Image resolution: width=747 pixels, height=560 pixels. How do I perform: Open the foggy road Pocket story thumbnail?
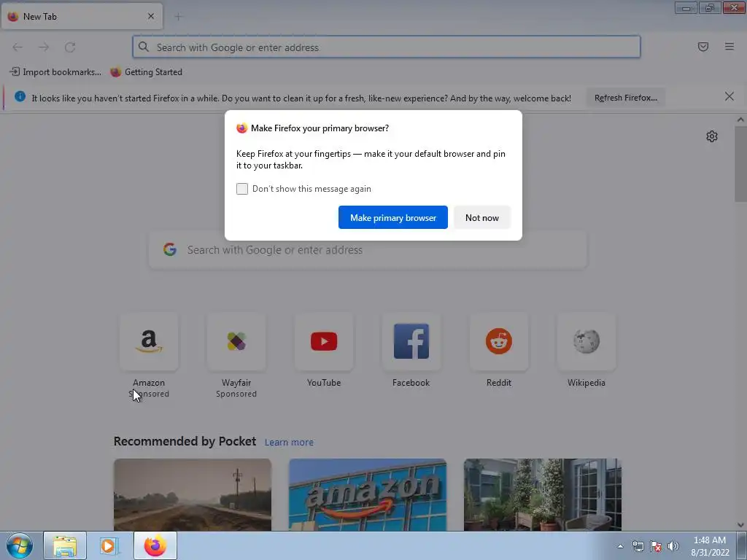click(193, 495)
